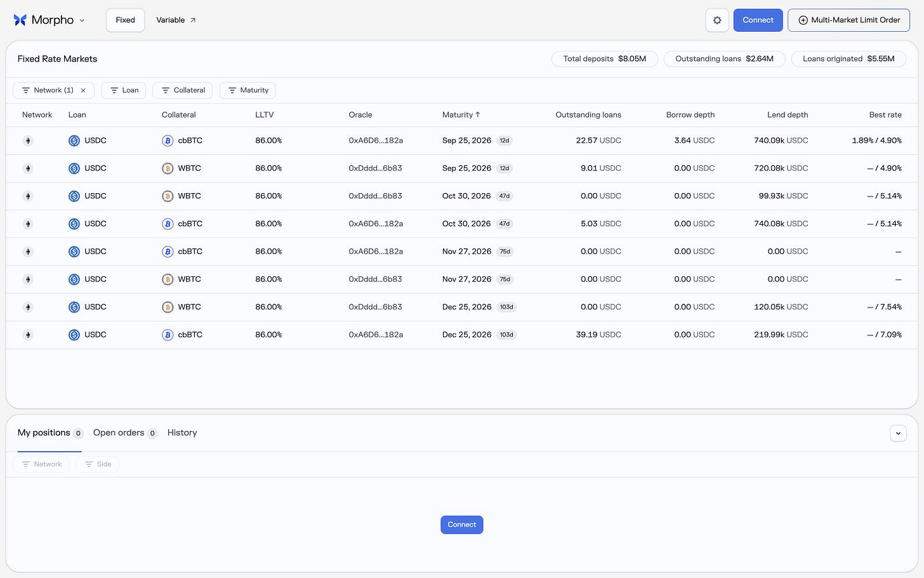The image size is (924, 578).
Task: Click 3.64 USDC borrow depth value
Action: coord(694,141)
